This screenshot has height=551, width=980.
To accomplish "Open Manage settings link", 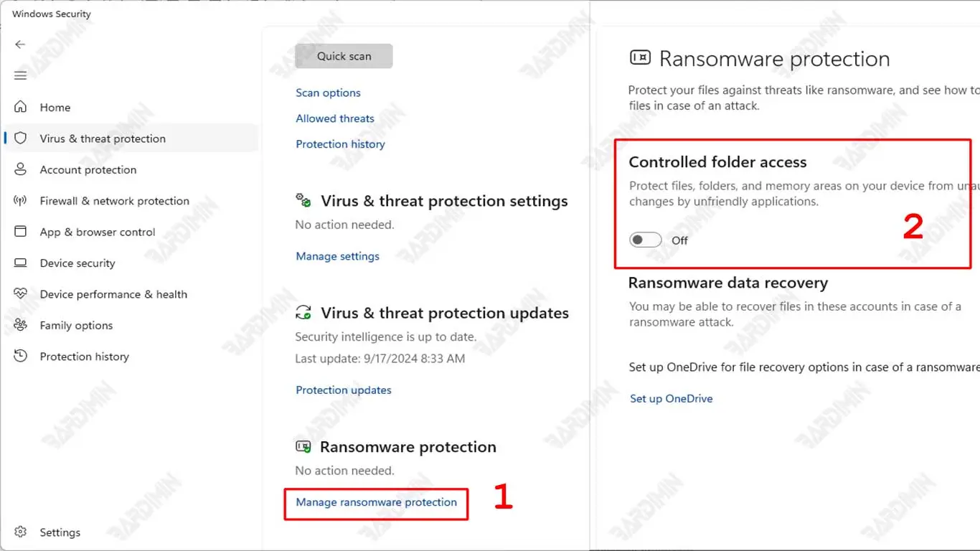I will (337, 256).
